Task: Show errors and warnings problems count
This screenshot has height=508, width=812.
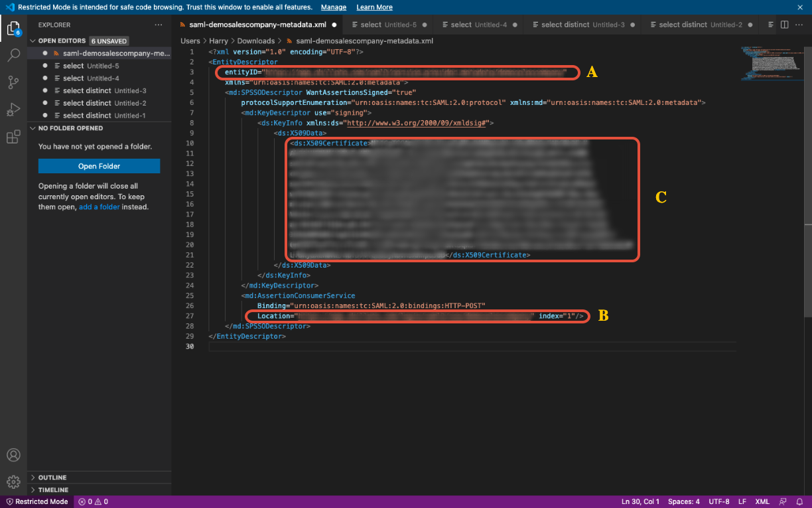Action: [x=93, y=501]
